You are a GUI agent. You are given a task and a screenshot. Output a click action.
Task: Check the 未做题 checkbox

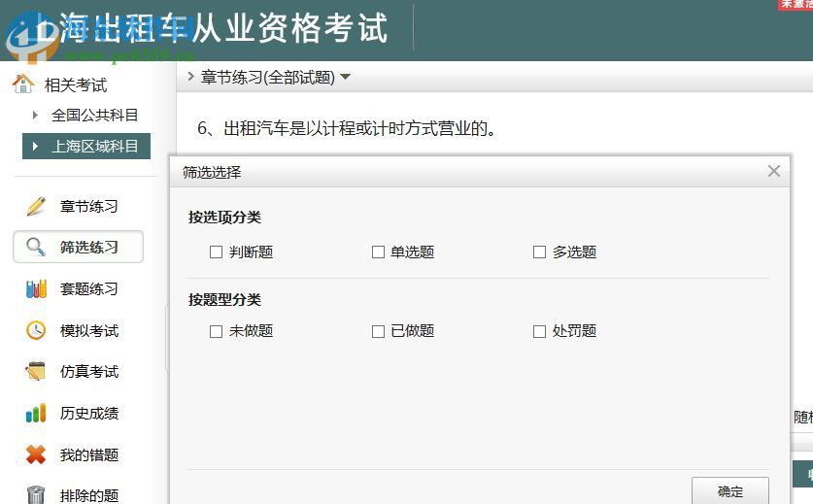click(x=216, y=331)
